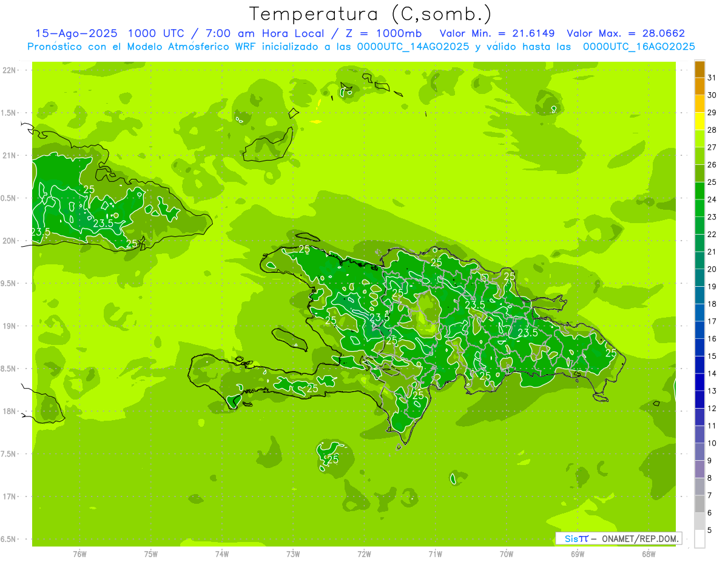Click the '72W' longitude label
Image resolution: width=728 pixels, height=562 pixels.
[364, 554]
